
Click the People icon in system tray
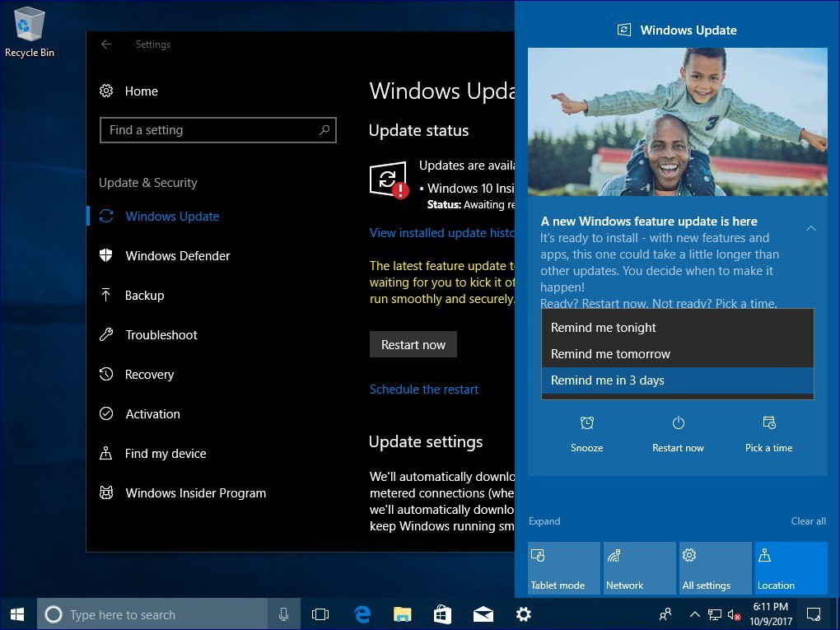pos(665,614)
